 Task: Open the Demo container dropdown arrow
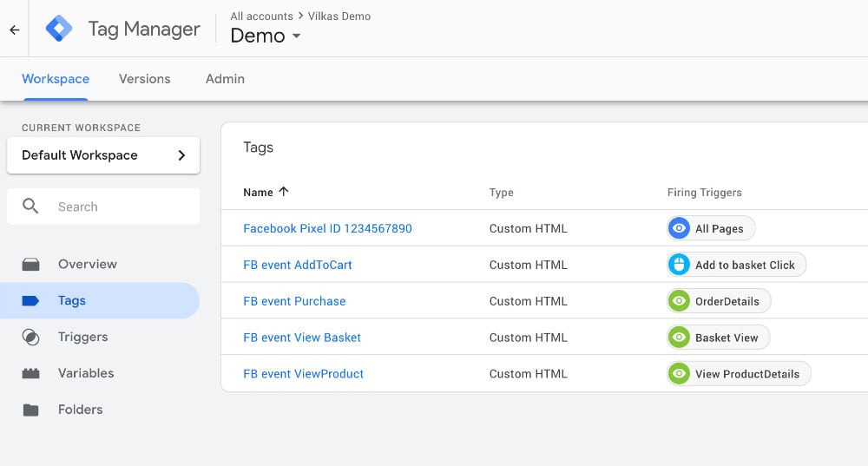296,36
